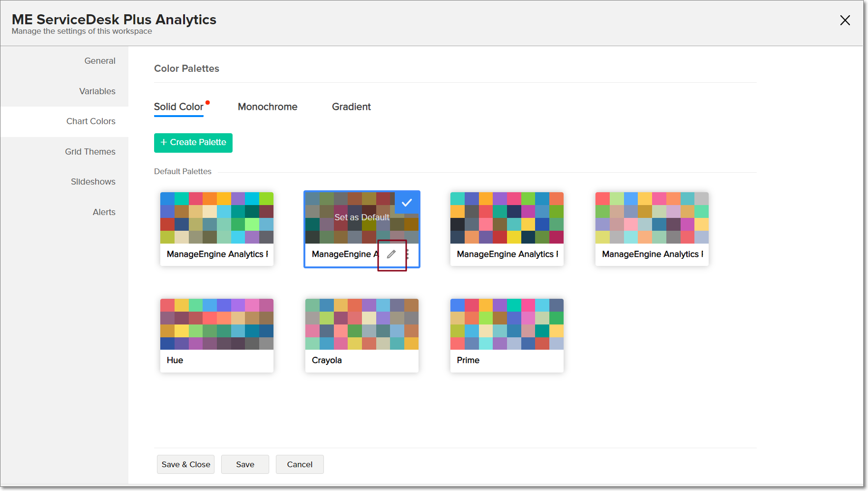Open General settings in sidebar
The width and height of the screenshot is (868, 491).
100,61
